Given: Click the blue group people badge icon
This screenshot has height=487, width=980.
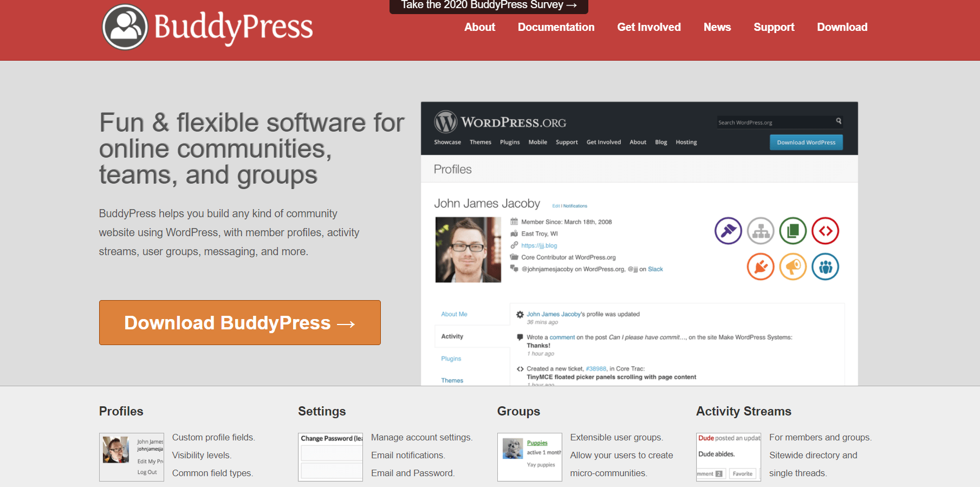Looking at the screenshot, I should tap(826, 267).
